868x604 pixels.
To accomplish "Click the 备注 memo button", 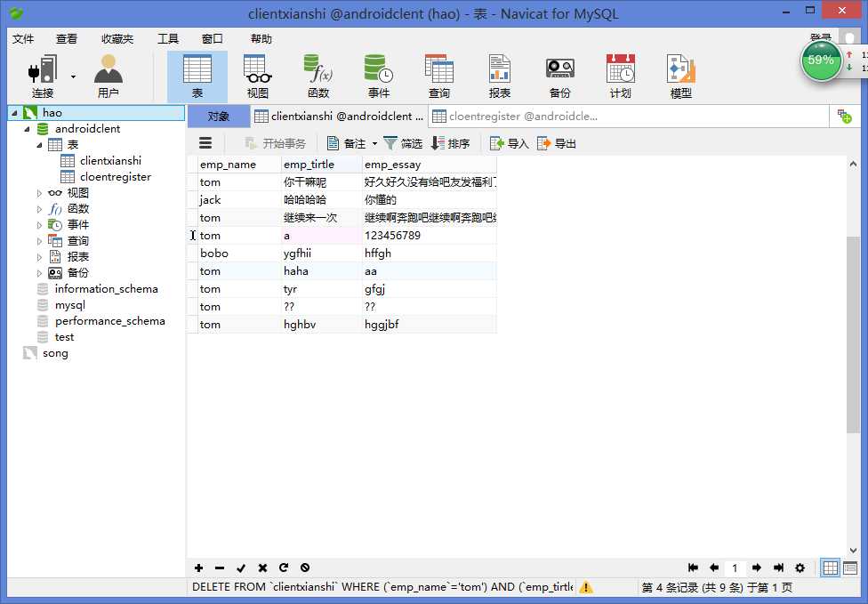I will click(x=347, y=144).
